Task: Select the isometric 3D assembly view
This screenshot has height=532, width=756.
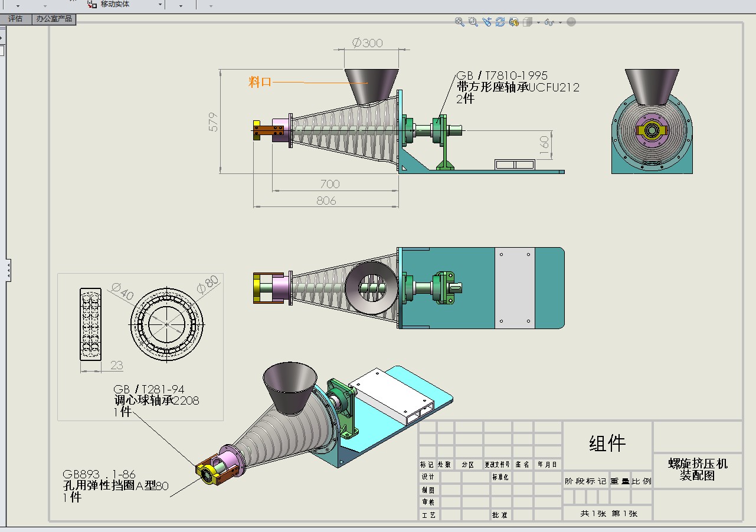Action: [325, 425]
